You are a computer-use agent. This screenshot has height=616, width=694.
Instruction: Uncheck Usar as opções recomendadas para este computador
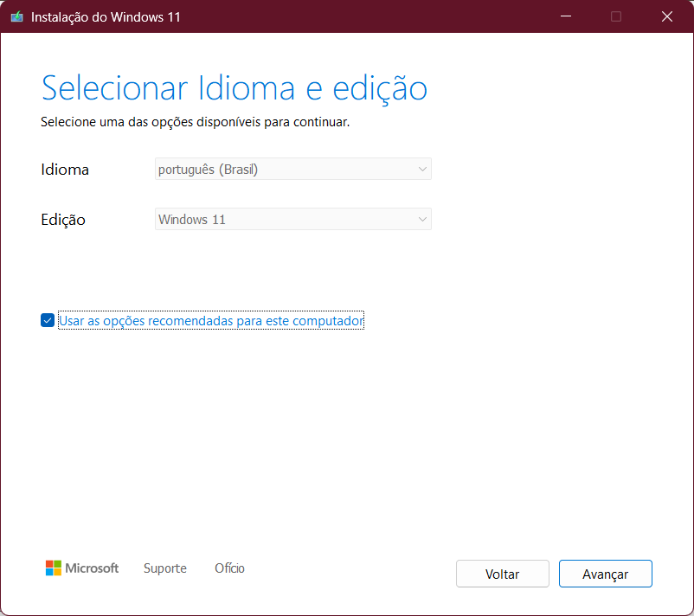48,320
